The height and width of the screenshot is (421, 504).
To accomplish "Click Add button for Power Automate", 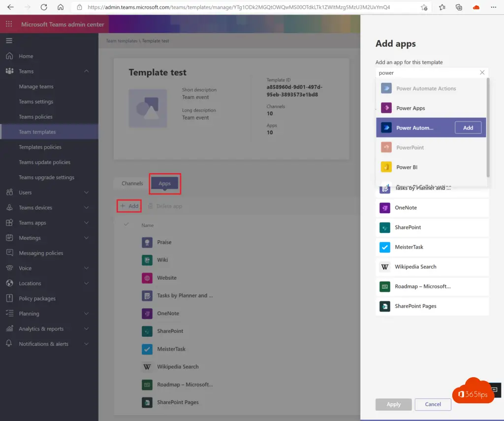I will tap(468, 128).
